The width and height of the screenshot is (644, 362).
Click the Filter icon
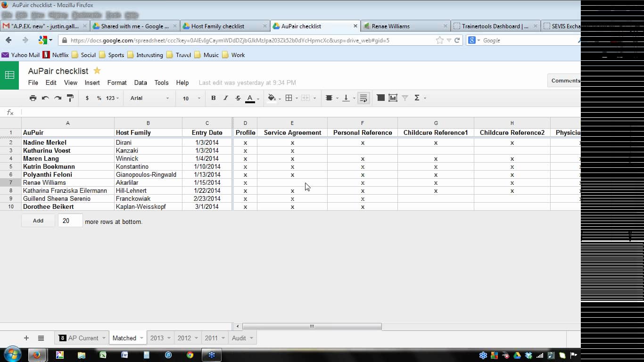(405, 98)
